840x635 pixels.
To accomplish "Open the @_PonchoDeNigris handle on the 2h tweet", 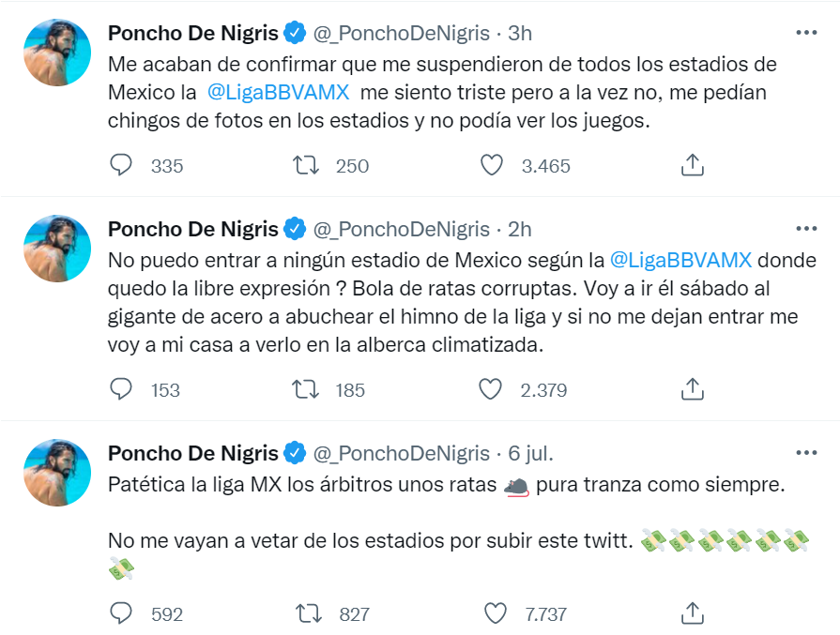I will point(401,230).
